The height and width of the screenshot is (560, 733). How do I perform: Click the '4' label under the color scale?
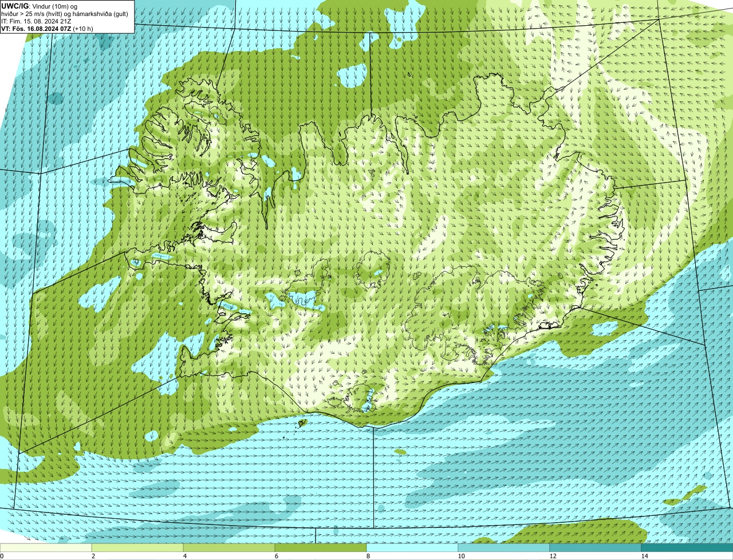coord(184,556)
